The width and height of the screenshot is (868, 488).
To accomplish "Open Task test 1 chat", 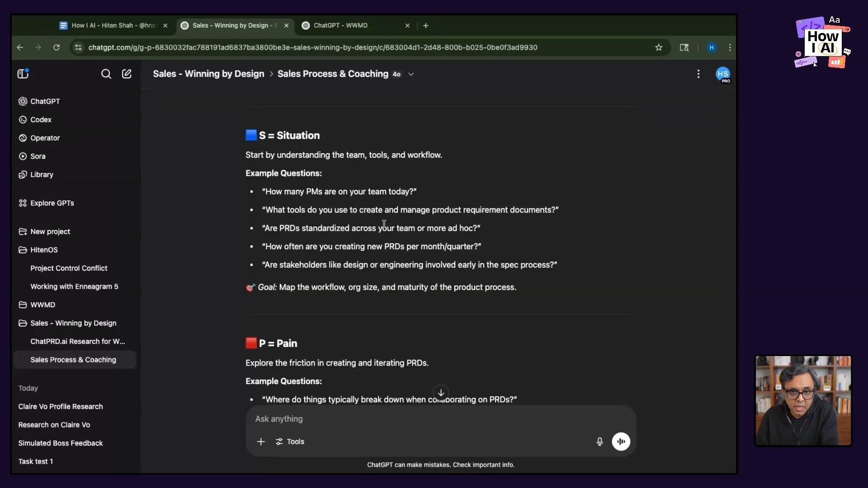I will pyautogui.click(x=36, y=461).
